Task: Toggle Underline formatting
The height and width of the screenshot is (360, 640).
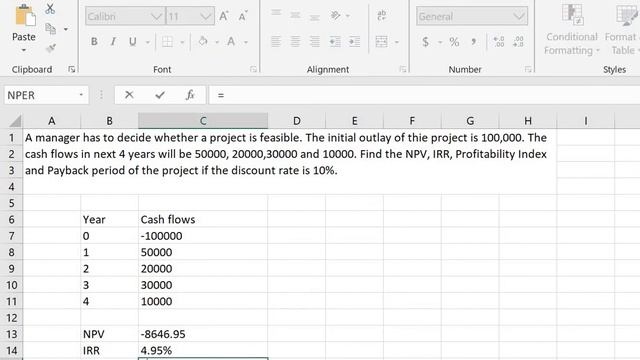Action: tap(132, 42)
